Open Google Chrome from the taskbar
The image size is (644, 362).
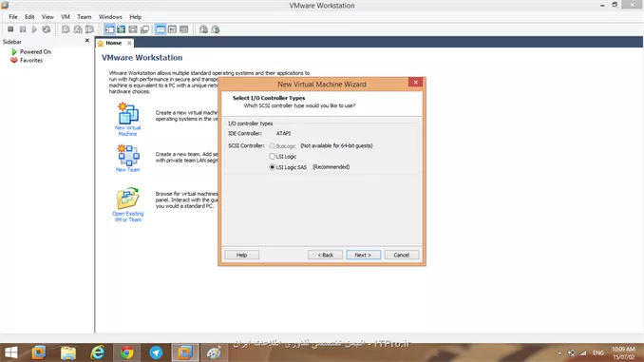coord(126,352)
